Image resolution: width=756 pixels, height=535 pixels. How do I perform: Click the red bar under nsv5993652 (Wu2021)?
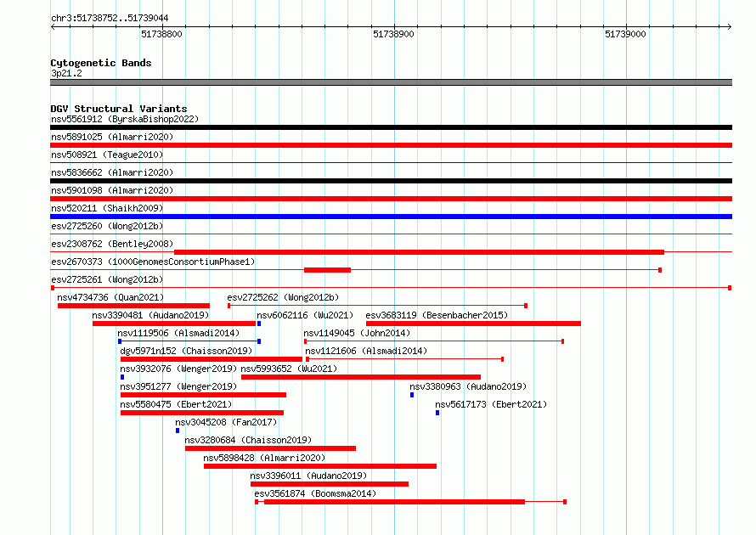(361, 377)
